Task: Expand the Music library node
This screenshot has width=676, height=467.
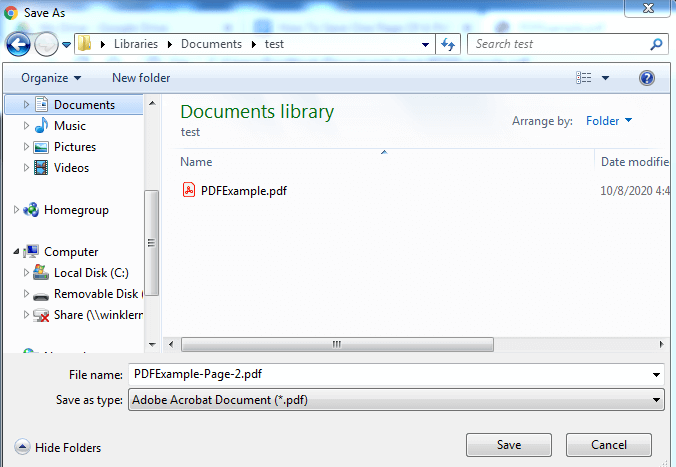Action: 26,126
